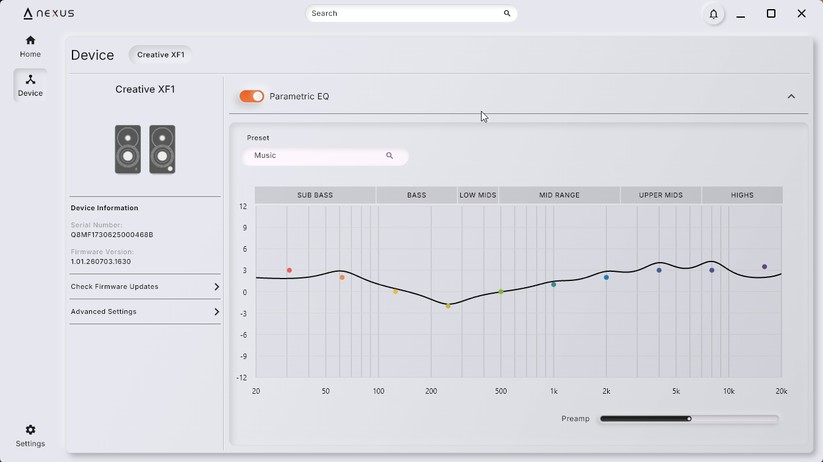Image resolution: width=823 pixels, height=462 pixels.
Task: Click the Preamp slider handle
Action: pyautogui.click(x=689, y=419)
